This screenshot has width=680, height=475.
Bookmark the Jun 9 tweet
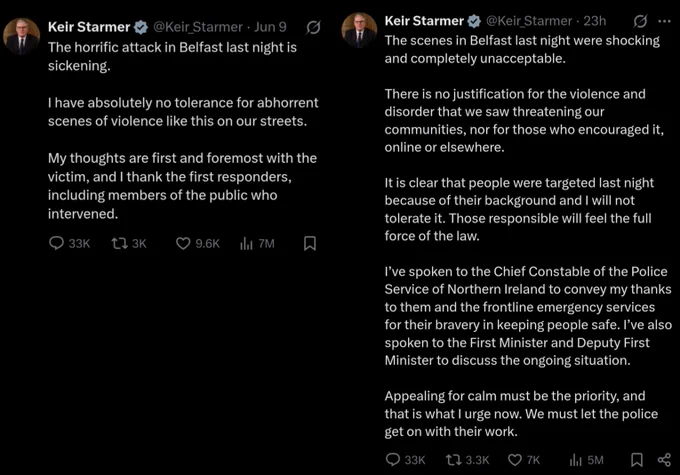point(310,243)
